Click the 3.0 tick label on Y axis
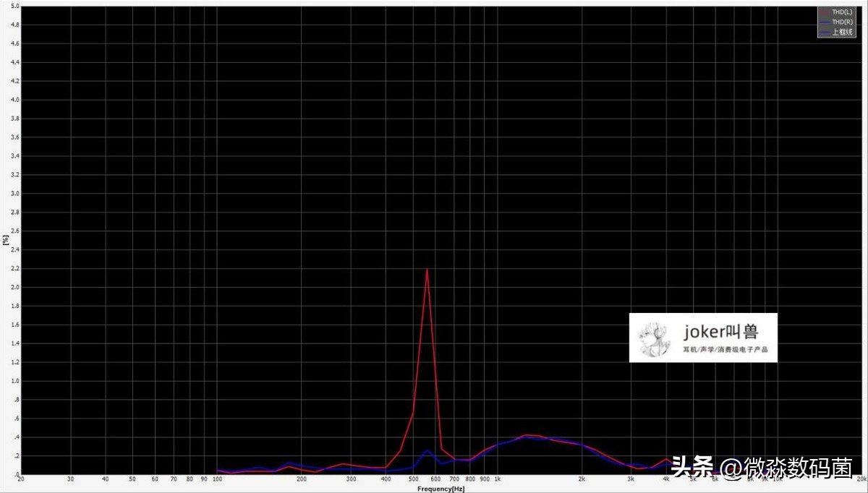This screenshot has height=493, width=868. coord(15,194)
